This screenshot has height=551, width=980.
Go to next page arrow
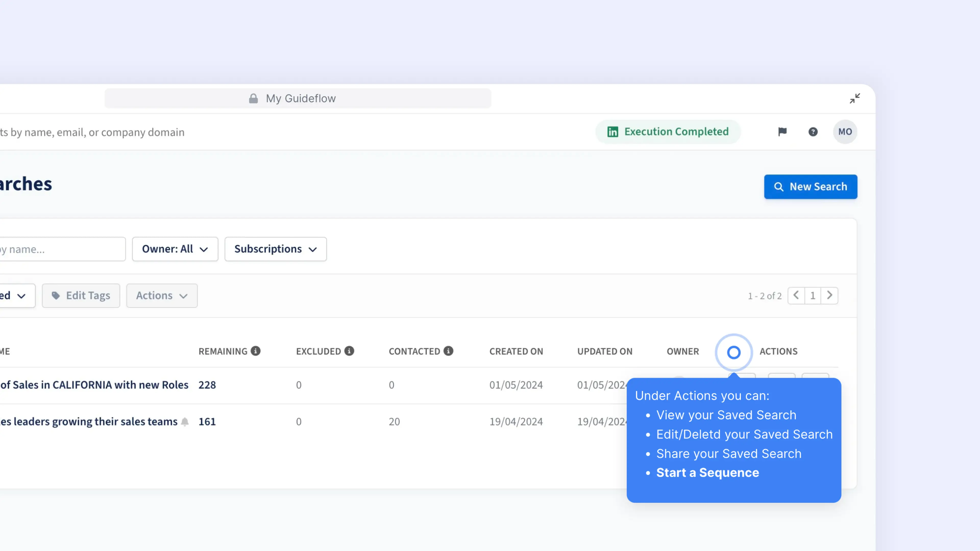pyautogui.click(x=829, y=295)
